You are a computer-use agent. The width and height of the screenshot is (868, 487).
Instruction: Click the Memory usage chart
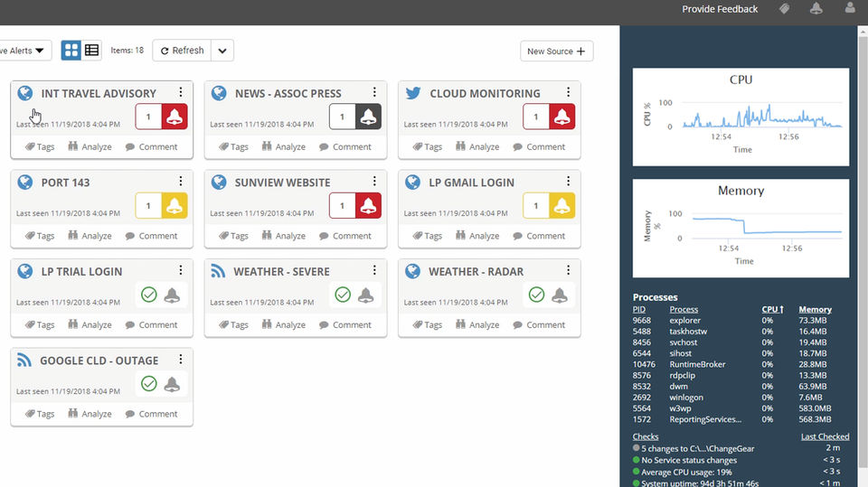click(x=741, y=228)
